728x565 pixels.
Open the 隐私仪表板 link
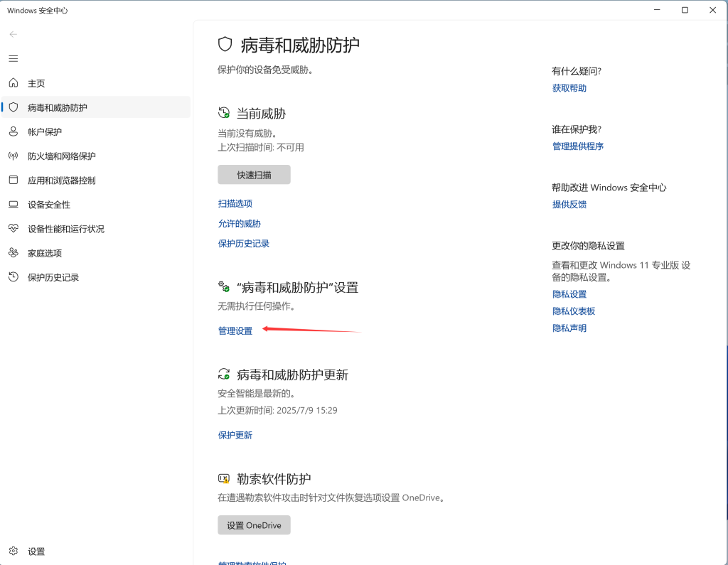point(574,311)
